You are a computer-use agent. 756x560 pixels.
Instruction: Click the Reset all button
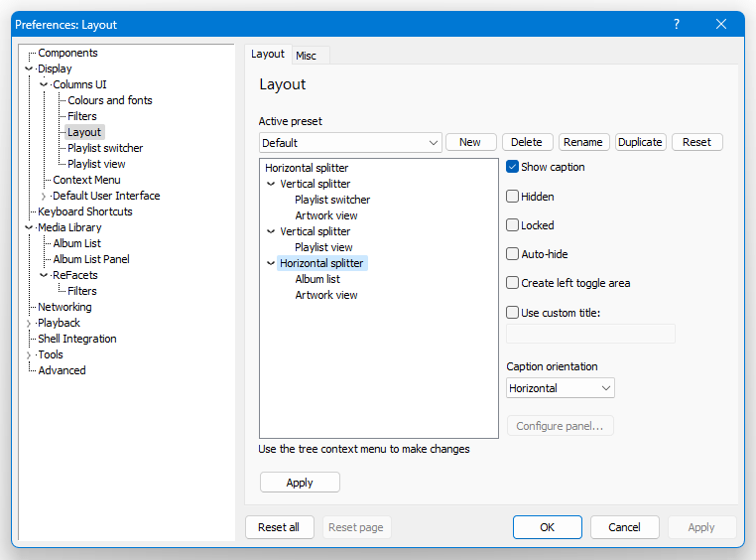pyautogui.click(x=279, y=527)
